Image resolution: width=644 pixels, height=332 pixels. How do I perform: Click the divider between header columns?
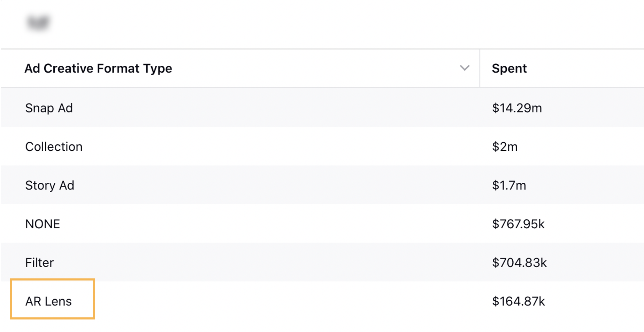(x=480, y=68)
